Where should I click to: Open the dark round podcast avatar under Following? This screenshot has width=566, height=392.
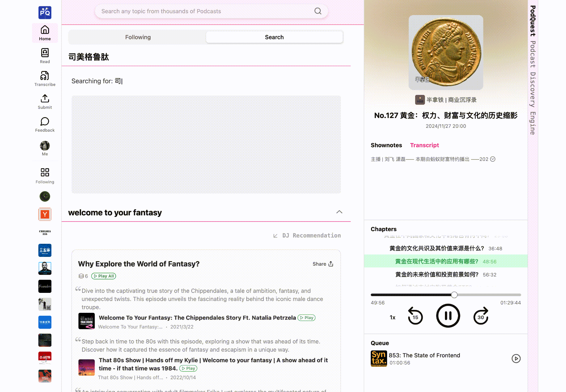[45, 196]
